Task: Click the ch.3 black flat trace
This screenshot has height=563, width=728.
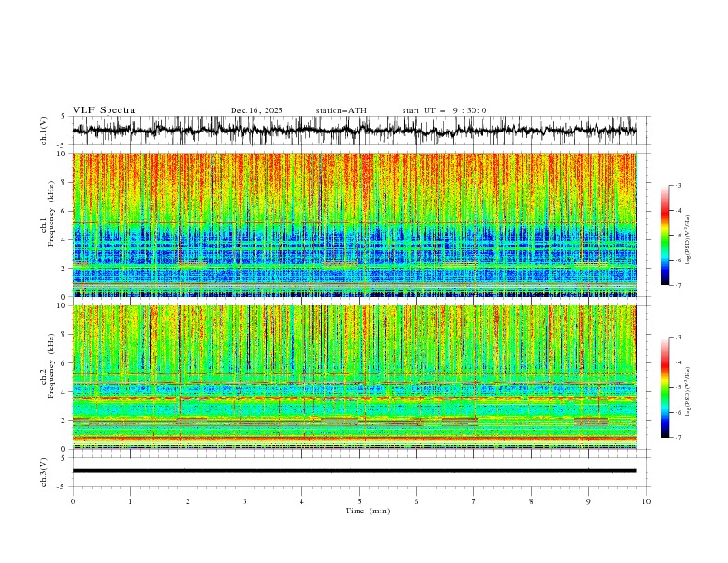Action: click(354, 471)
